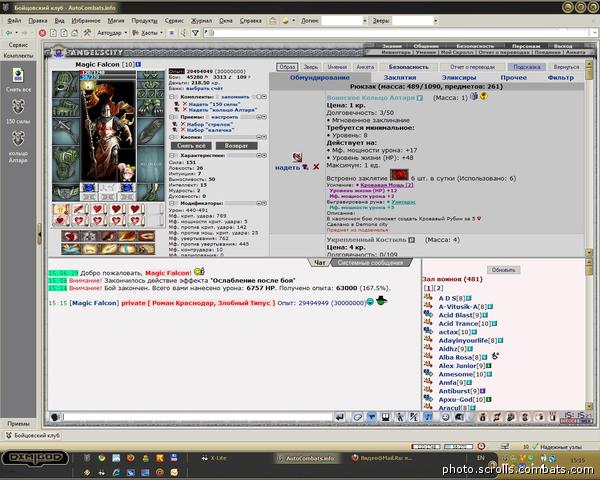
Task: Collapse the 'Модификаторы' section
Action: pyautogui.click(x=172, y=203)
